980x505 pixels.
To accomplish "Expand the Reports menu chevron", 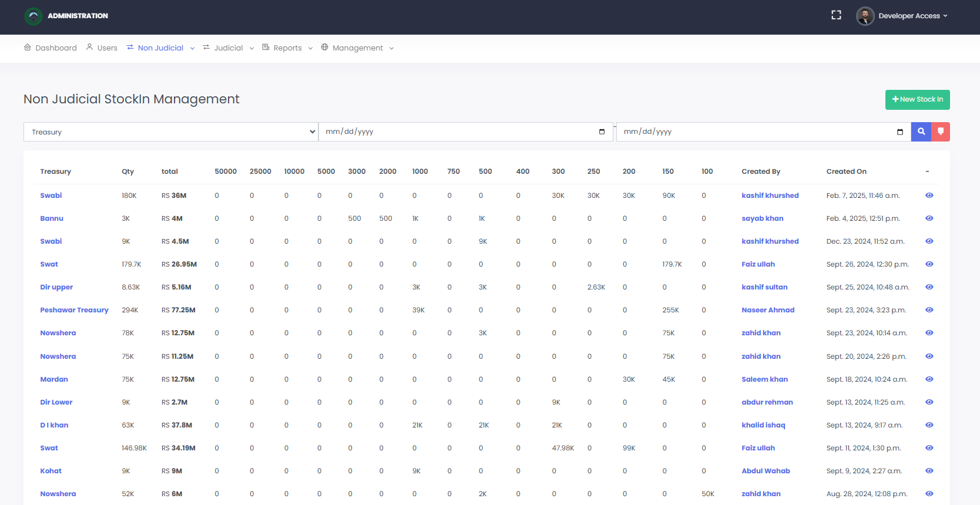I will [310, 48].
